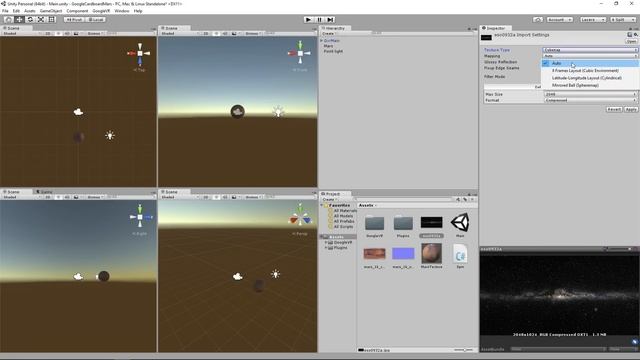Viewport: 640px width, 360px height.
Task: Select the Move tool in the toolbar
Action: click(19, 20)
